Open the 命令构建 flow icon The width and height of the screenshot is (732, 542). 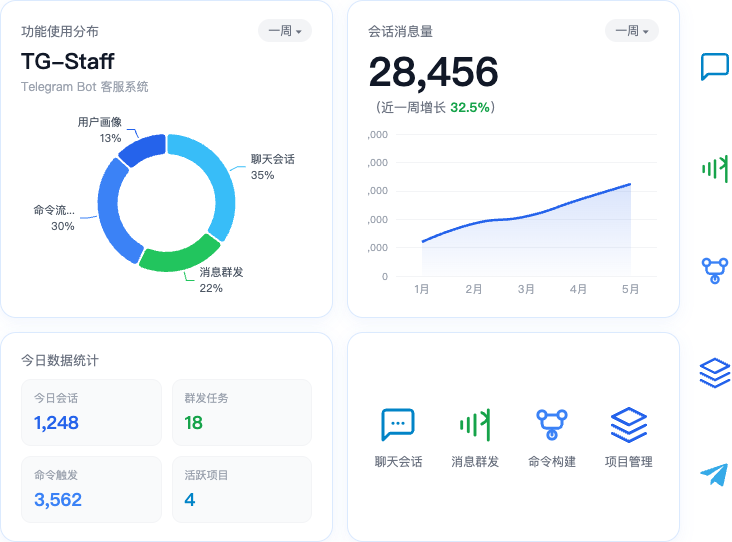pos(552,424)
